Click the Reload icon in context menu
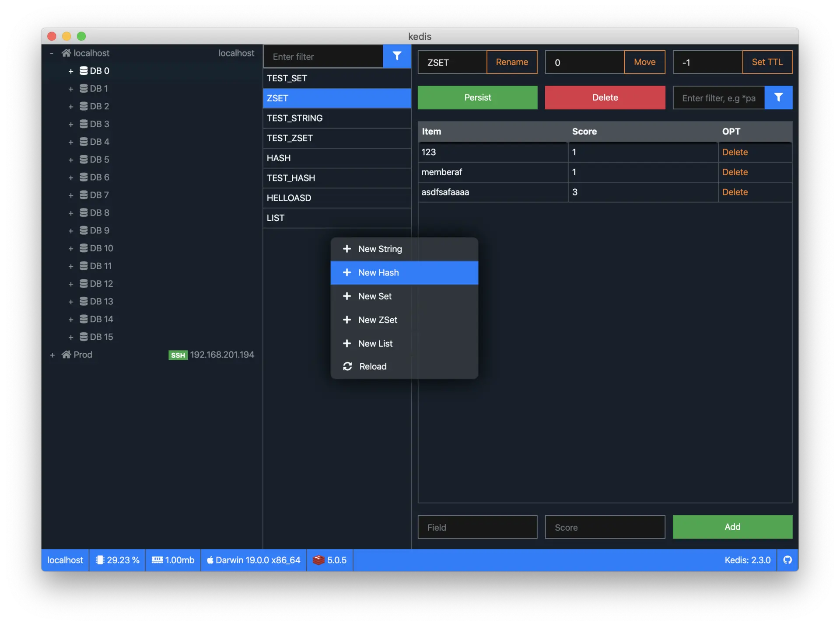The width and height of the screenshot is (840, 626). tap(347, 366)
